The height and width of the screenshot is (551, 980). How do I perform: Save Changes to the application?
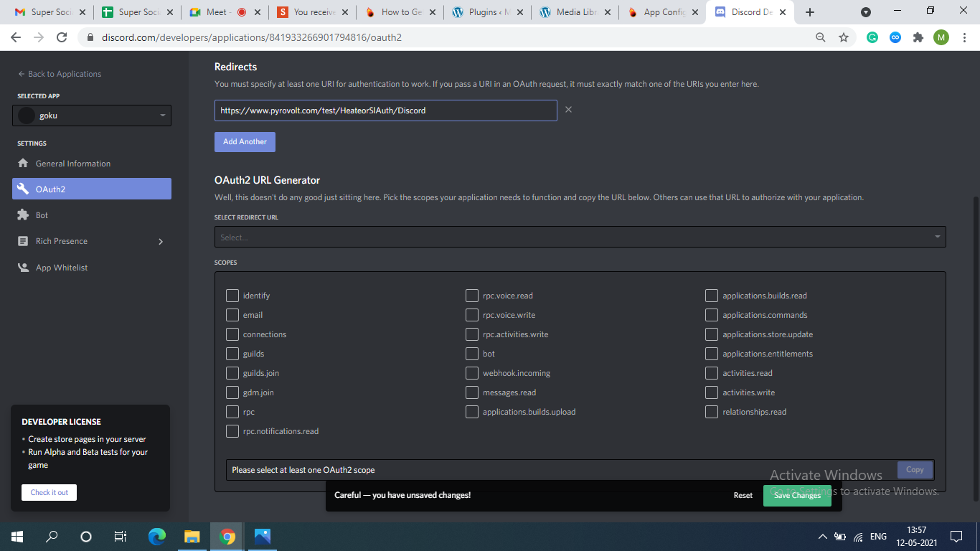797,496
